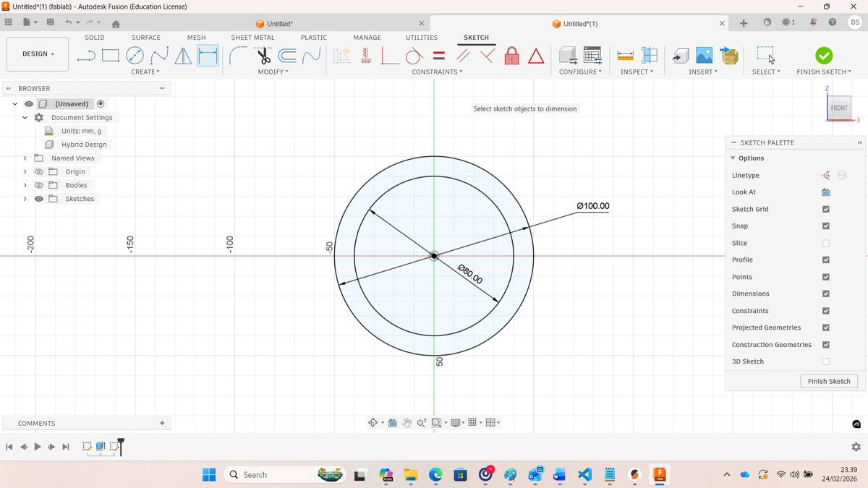This screenshot has width=868, height=488.
Task: Click the FRONT face of view cube
Action: [839, 108]
